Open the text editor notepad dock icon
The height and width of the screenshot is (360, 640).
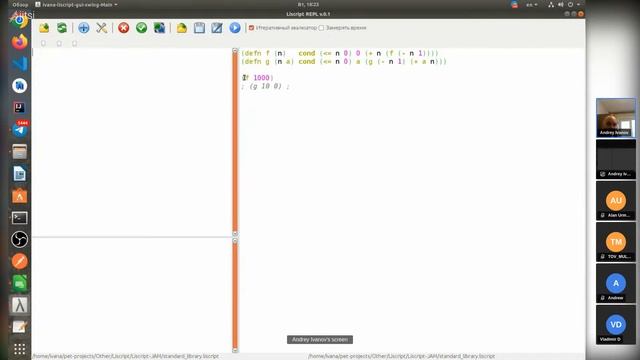(x=19, y=327)
